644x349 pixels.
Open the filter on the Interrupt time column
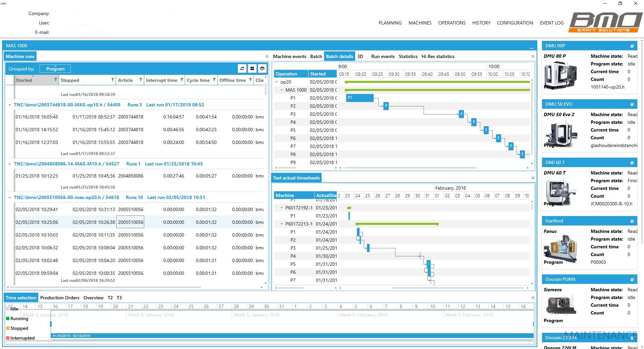click(x=182, y=80)
